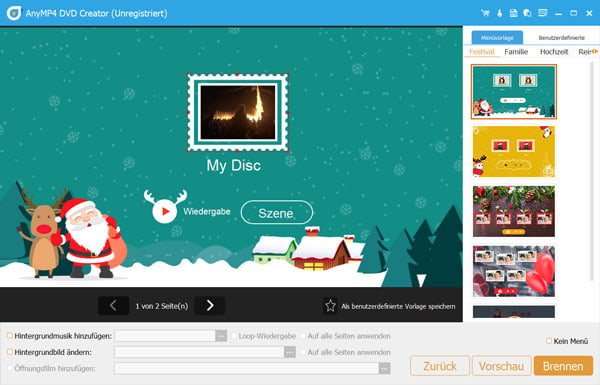Click the star icon to save custom template
Viewport: 600px width, 385px height.
[x=330, y=306]
